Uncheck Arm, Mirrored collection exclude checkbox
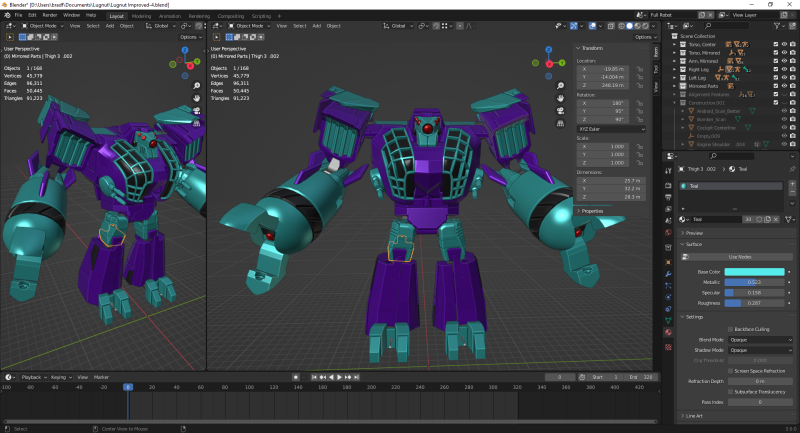The height and width of the screenshot is (433, 800). (x=776, y=61)
